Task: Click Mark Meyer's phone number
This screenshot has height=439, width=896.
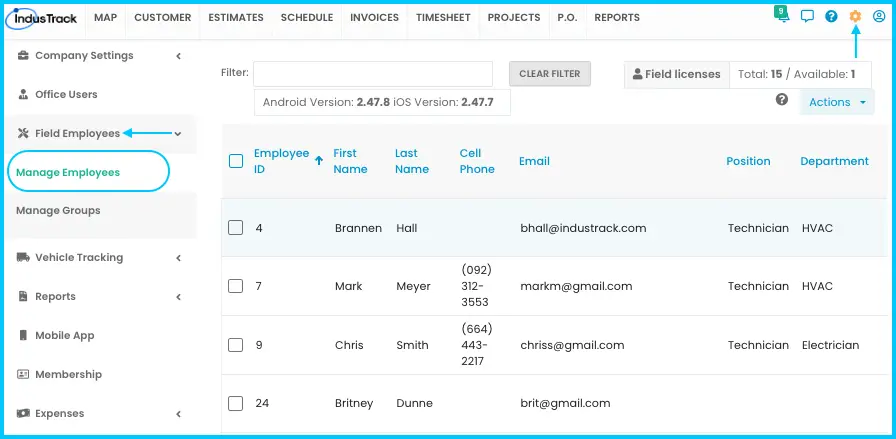Action: 477,286
